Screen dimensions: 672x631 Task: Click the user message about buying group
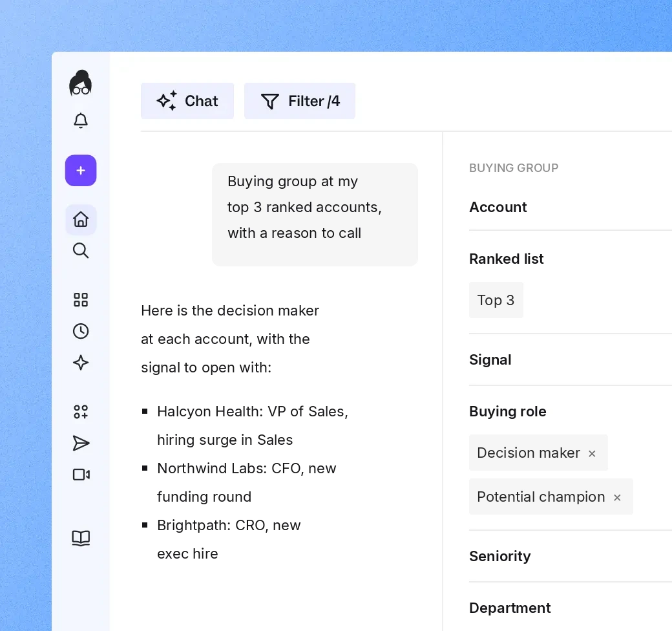click(x=315, y=215)
